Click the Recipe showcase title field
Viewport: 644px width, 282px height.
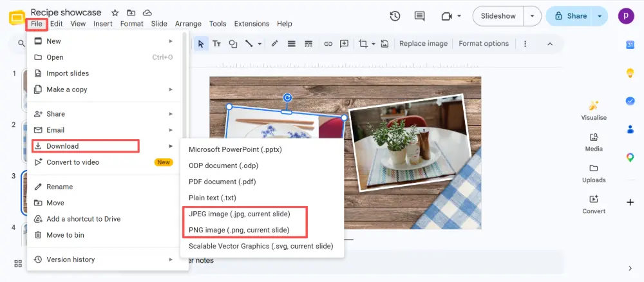pyautogui.click(x=66, y=13)
